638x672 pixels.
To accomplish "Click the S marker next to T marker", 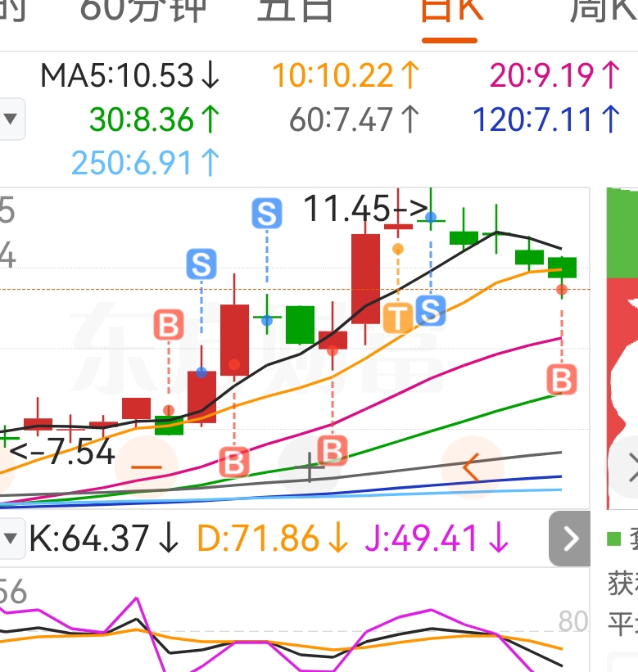I will point(431,311).
